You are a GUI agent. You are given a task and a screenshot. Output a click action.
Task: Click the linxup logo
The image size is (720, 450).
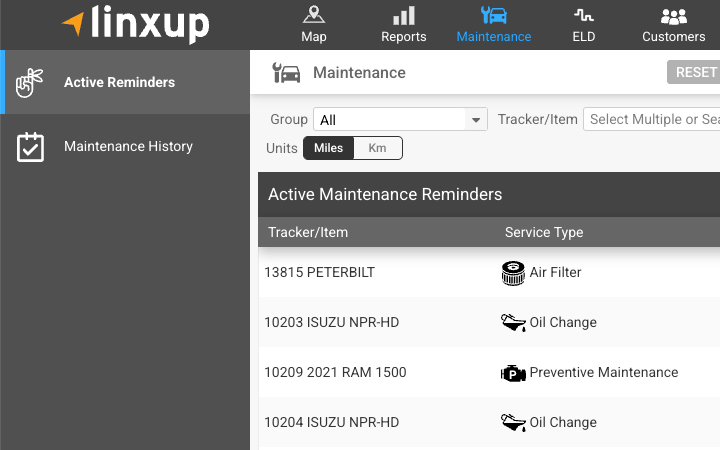[x=135, y=24]
